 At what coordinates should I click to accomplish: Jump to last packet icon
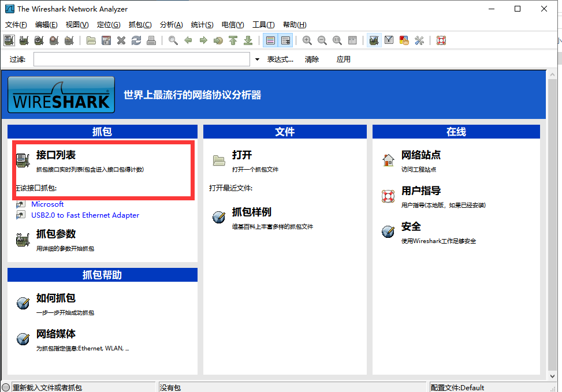pos(248,40)
